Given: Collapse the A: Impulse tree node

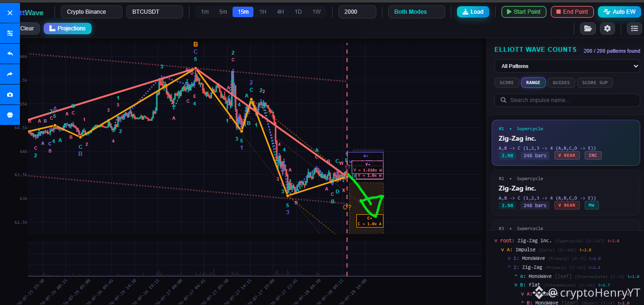Looking at the screenshot, I should (503, 250).
